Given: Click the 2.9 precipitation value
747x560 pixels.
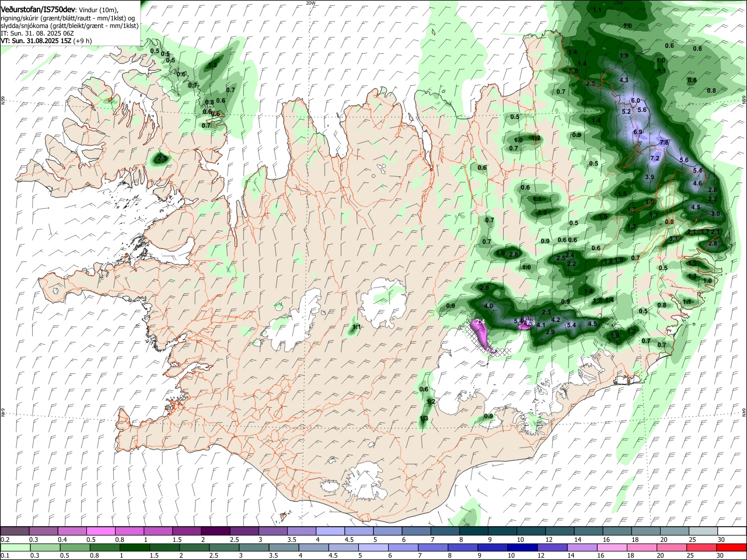Looking at the screenshot, I should [x=550, y=332].
